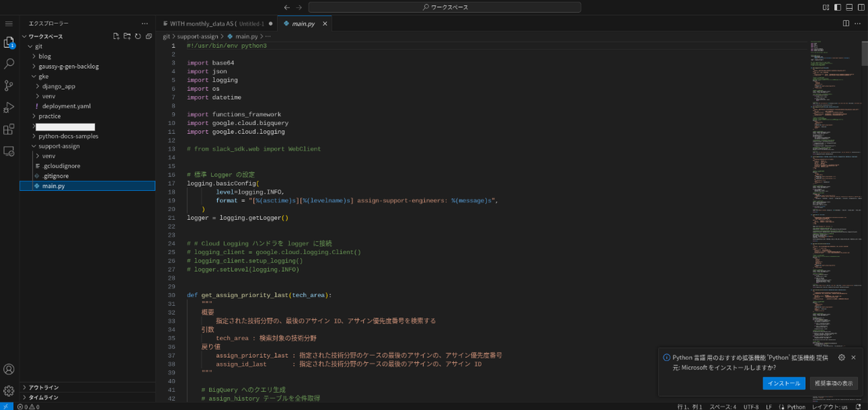The width and height of the screenshot is (868, 410).
Task: Change indentation via スペース: 4
Action: tap(723, 406)
